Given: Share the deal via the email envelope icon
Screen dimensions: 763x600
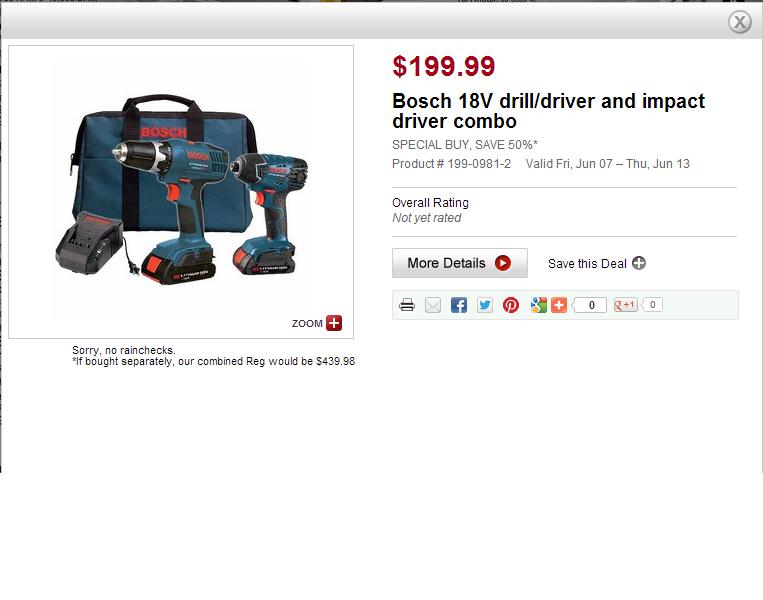Looking at the screenshot, I should pos(433,305).
